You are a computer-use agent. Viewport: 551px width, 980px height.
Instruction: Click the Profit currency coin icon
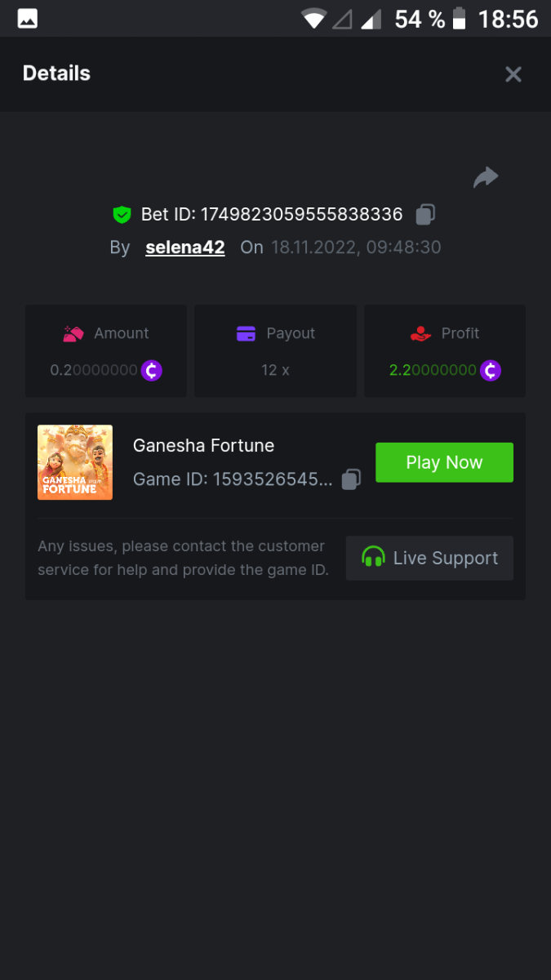tap(490, 371)
